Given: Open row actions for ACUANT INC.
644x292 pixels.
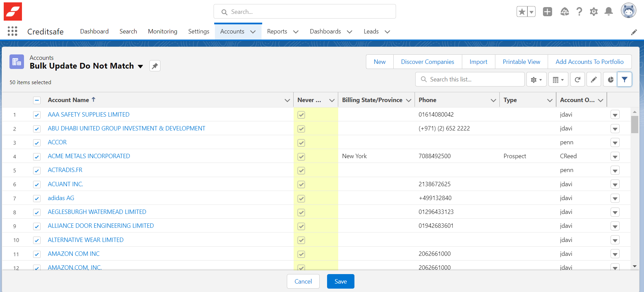Looking at the screenshot, I should tap(615, 185).
